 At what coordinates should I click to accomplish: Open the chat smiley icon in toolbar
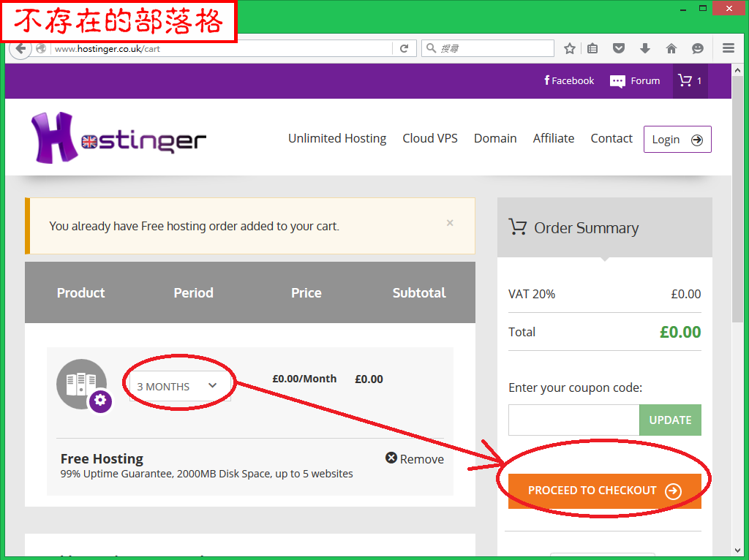coord(697,48)
